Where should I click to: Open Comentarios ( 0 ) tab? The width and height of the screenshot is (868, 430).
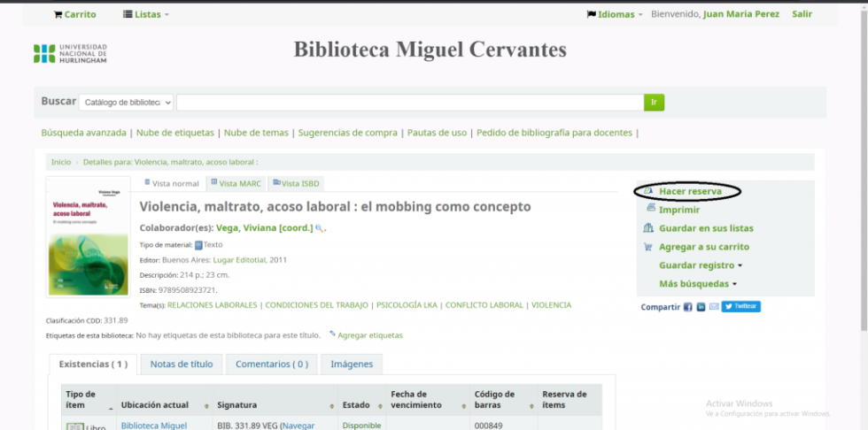pos(272,365)
